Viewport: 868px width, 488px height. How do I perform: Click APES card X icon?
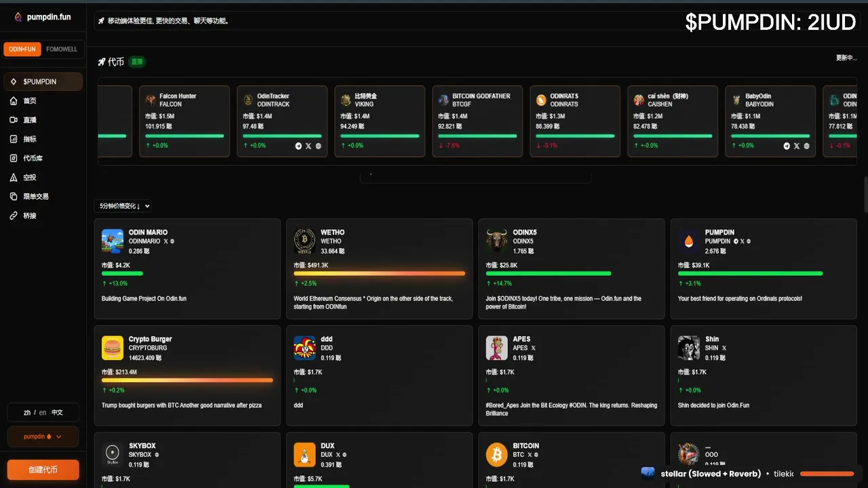tap(533, 348)
